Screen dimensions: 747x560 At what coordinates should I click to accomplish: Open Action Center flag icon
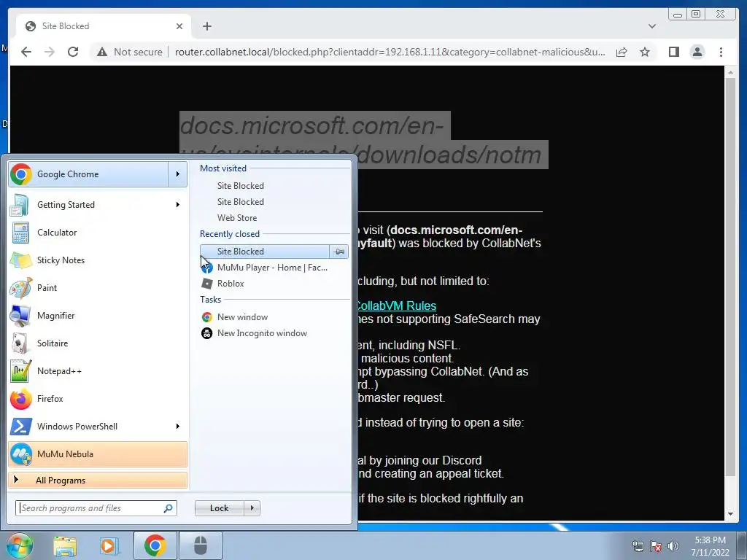coord(656,546)
